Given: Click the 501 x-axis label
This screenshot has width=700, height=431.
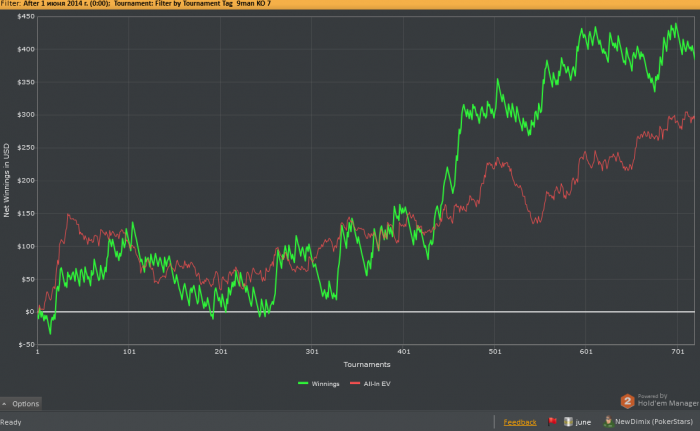Looking at the screenshot, I should (494, 351).
